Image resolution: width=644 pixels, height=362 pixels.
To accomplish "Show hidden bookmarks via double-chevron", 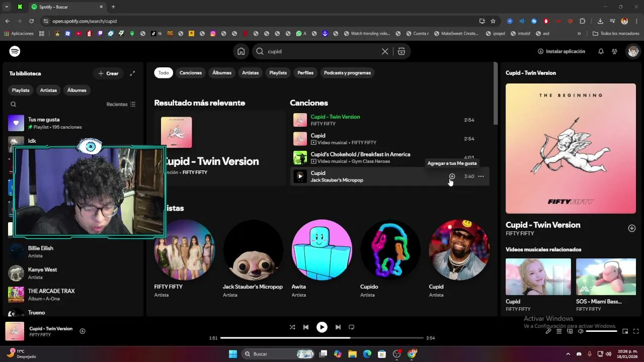I will pyautogui.click(x=579, y=34).
